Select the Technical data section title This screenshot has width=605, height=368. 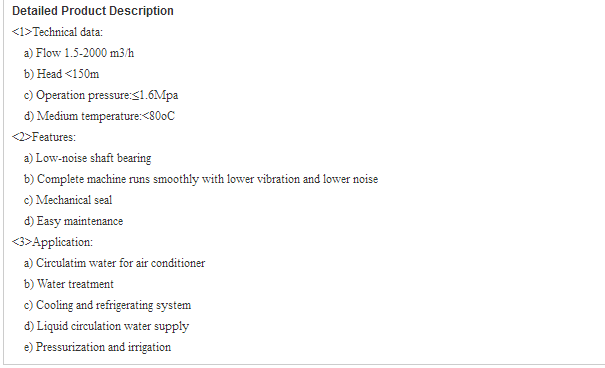click(x=57, y=32)
